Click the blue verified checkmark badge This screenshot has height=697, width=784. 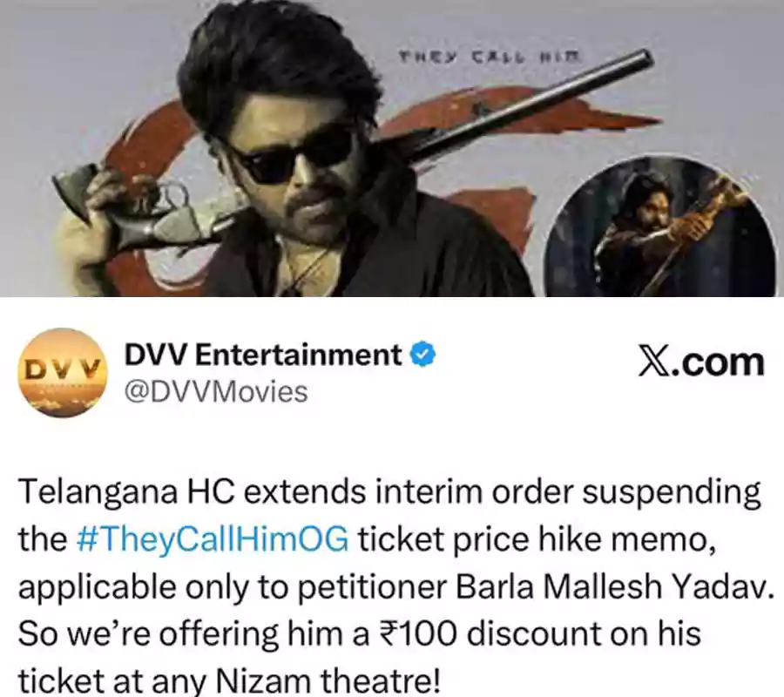point(423,355)
